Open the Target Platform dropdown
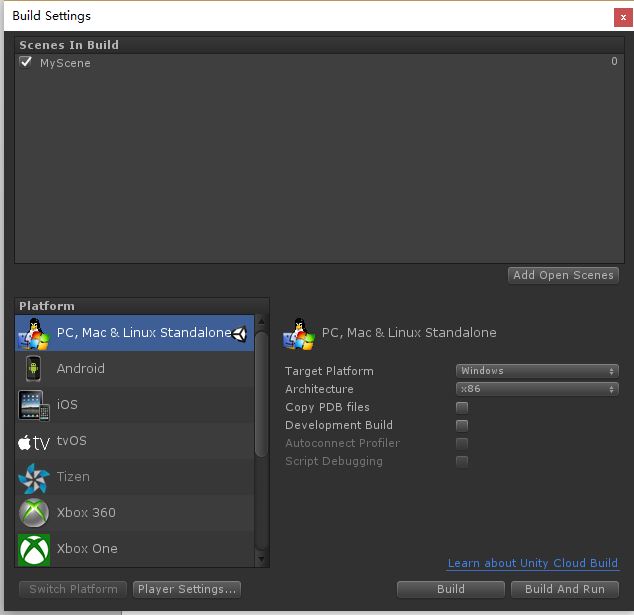Viewport: 634px width, 615px height. (537, 371)
